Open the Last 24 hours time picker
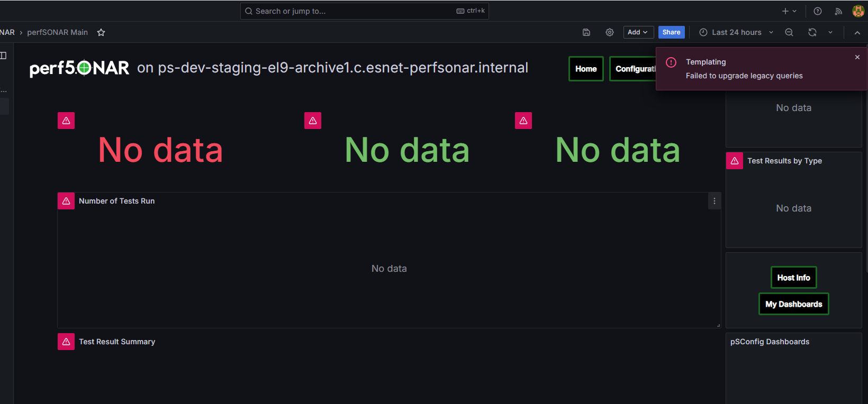Screen dimensions: 868x404 click(x=736, y=32)
